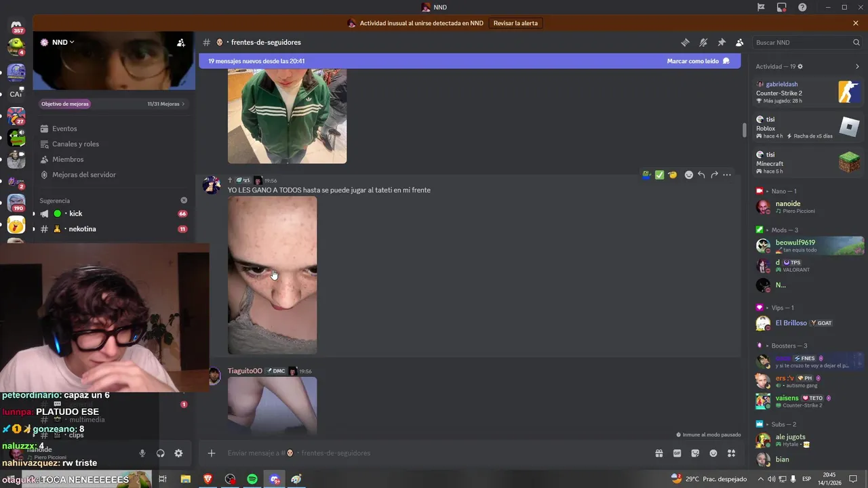Open the help question mark icon
This screenshot has height=488, width=868.
(x=802, y=7)
